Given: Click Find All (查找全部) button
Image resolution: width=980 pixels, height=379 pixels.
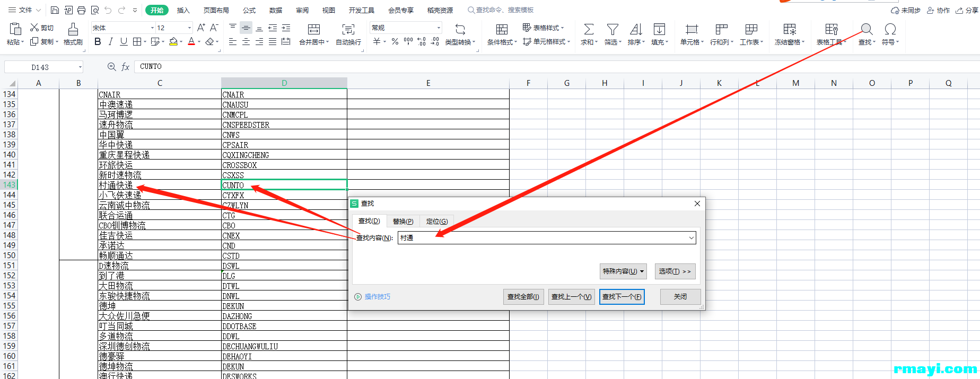Looking at the screenshot, I should tap(523, 297).
